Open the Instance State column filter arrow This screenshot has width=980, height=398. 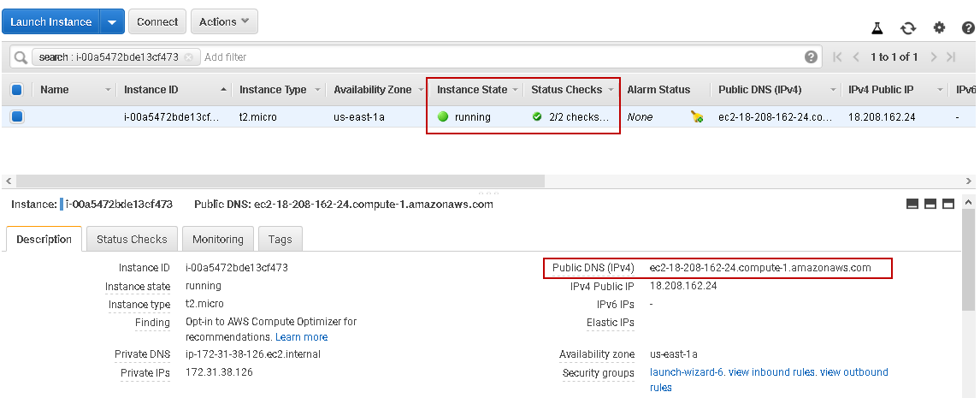click(516, 90)
